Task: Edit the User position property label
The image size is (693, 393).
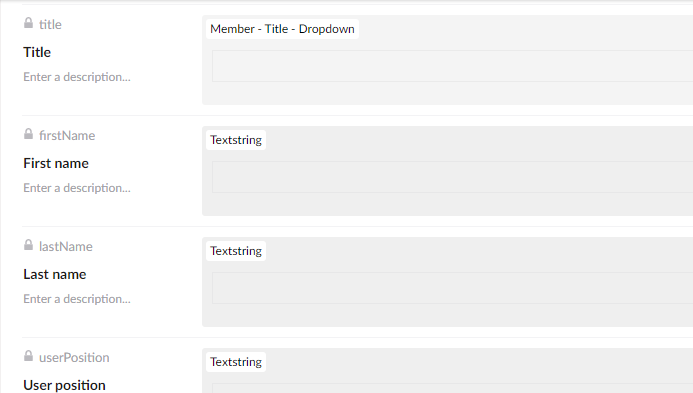Action: pyautogui.click(x=65, y=385)
